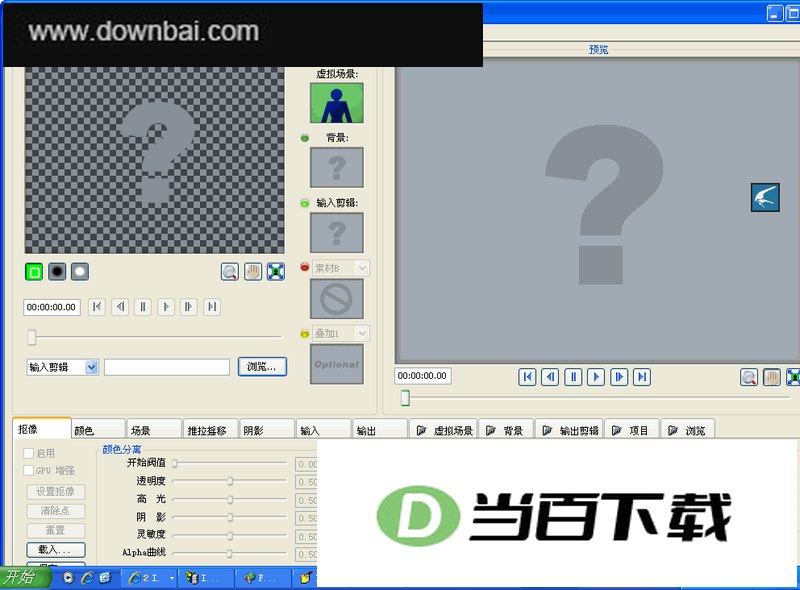Image resolution: width=800 pixels, height=590 pixels.
Task: Step forward one frame in input transport
Action: [189, 307]
